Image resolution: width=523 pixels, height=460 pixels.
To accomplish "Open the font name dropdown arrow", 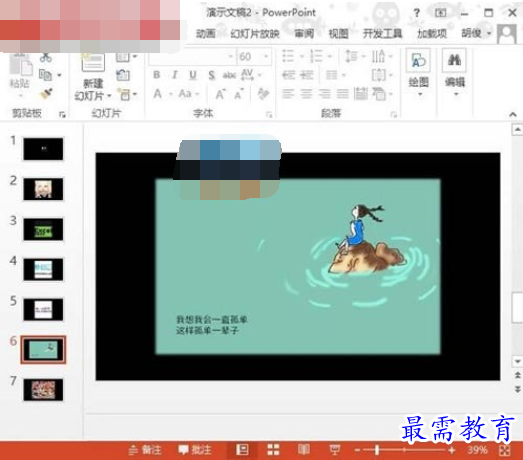I will (x=230, y=57).
